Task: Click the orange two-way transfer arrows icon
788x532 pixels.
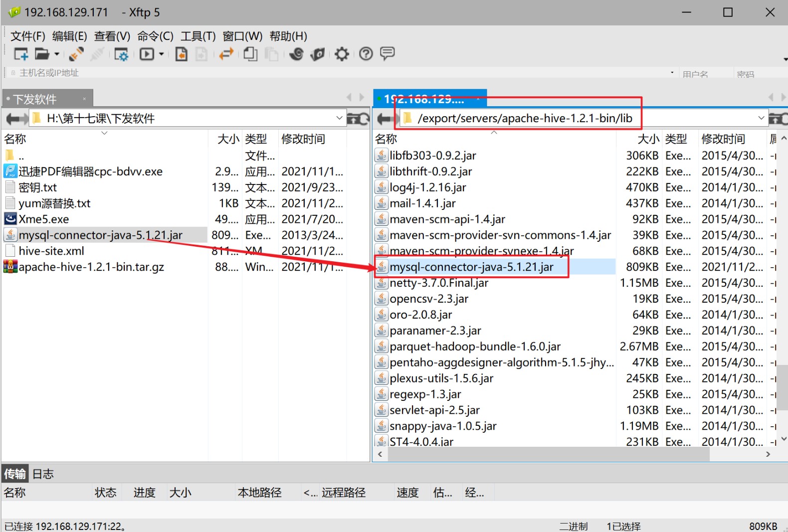Action: tap(226, 53)
